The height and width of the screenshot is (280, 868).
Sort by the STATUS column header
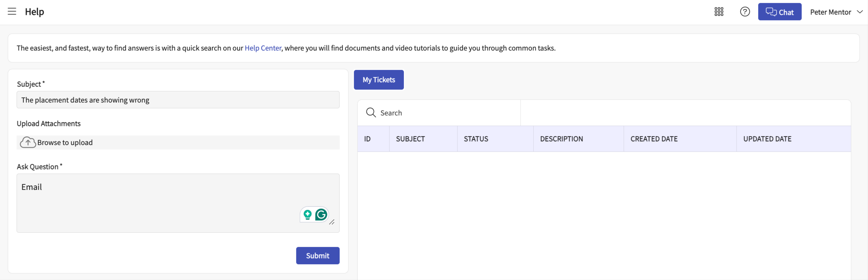[476, 139]
